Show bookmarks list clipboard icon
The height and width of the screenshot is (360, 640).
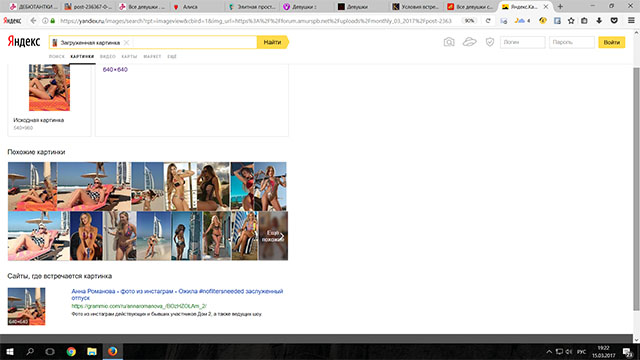pyautogui.click(x=584, y=20)
